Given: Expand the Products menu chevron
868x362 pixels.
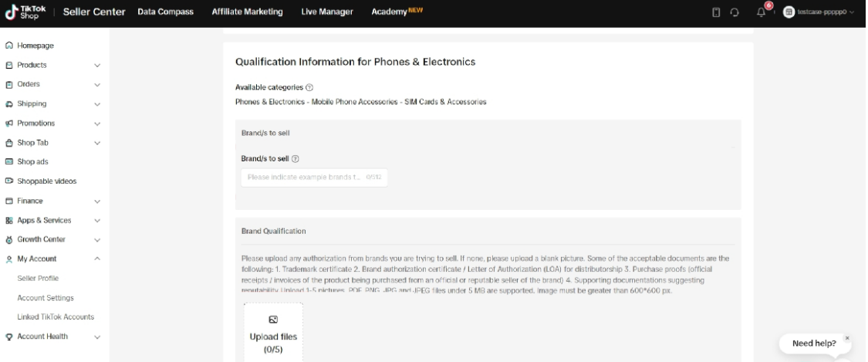Looking at the screenshot, I should pos(97,66).
